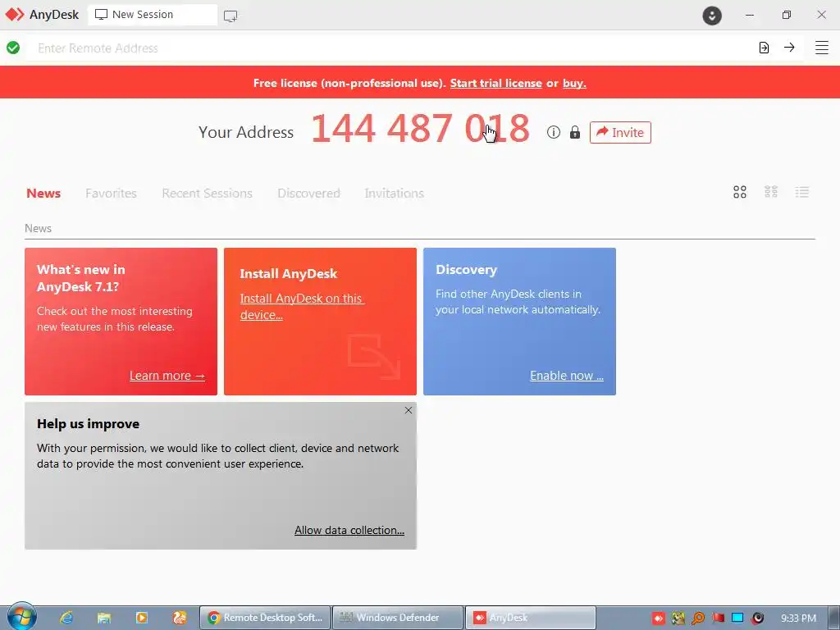Viewport: 840px width, 630px height.
Task: Click the buy link in banner
Action: point(573,83)
